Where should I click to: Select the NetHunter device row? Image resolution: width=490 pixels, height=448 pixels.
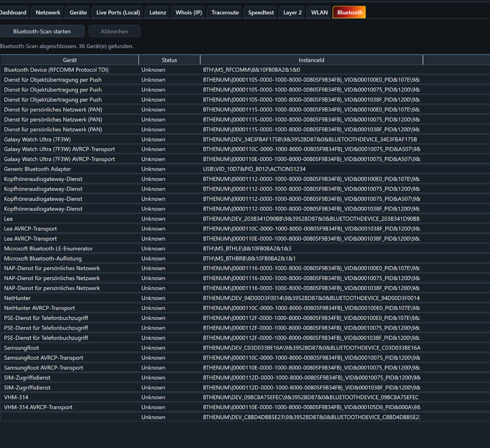tap(245, 298)
